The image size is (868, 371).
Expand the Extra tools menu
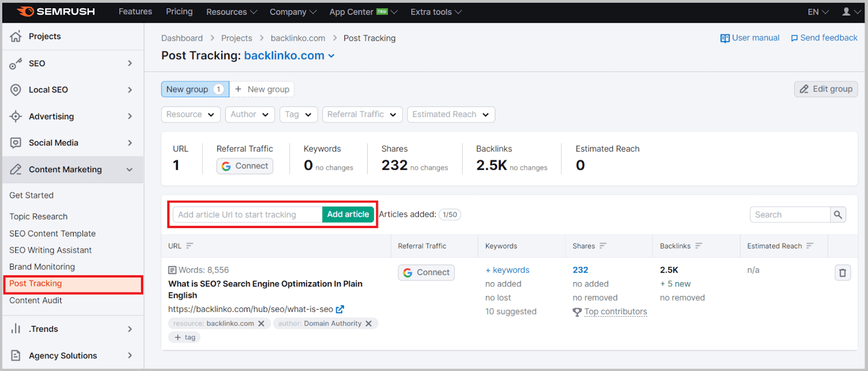[x=436, y=12]
